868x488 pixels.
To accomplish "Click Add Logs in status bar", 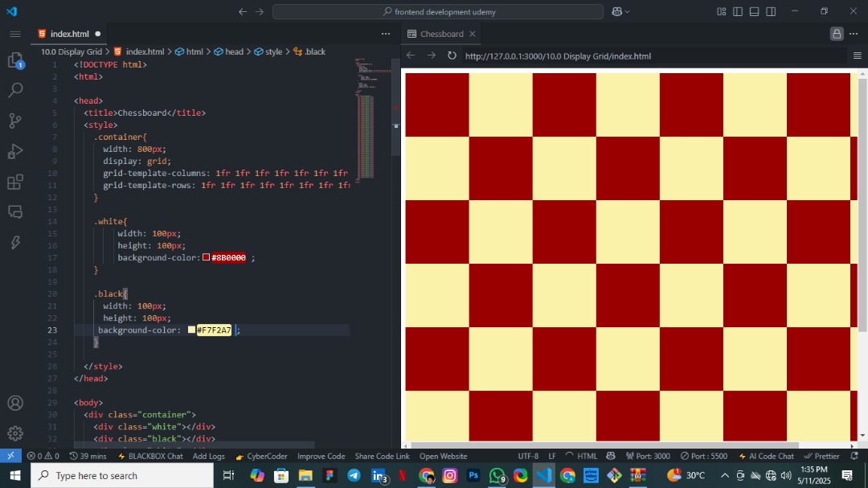I will point(209,456).
